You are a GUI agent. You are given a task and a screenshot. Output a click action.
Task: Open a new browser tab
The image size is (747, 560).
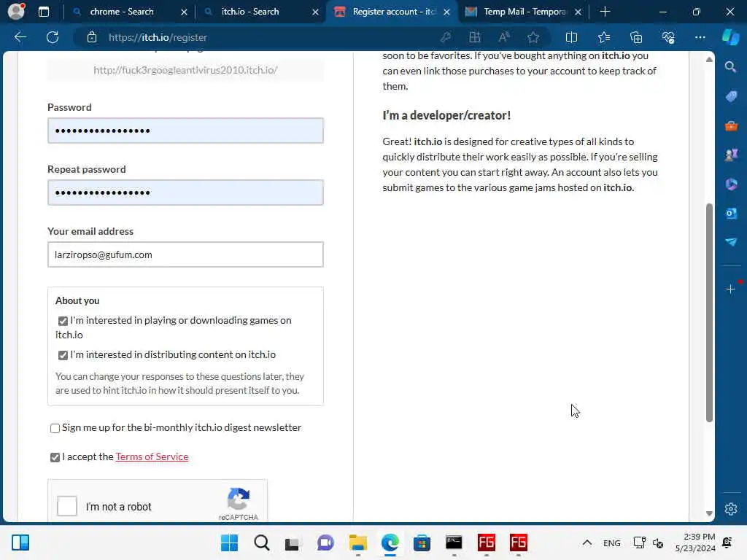tap(605, 12)
